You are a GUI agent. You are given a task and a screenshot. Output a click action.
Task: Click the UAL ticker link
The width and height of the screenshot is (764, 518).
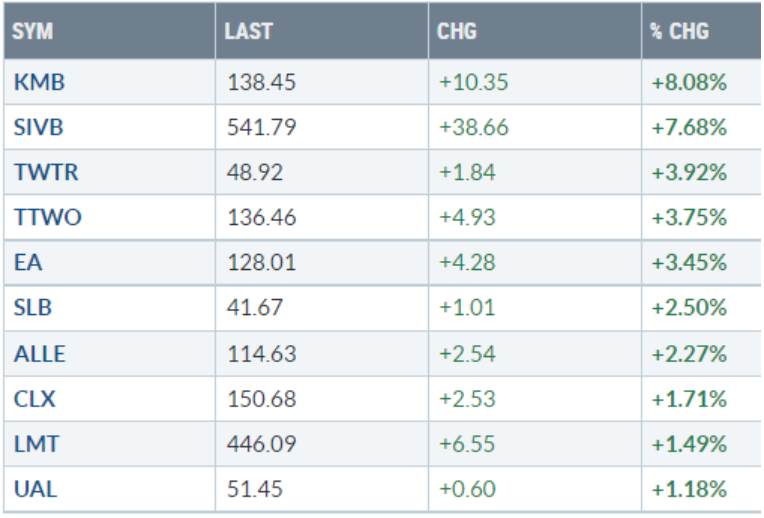(35, 489)
